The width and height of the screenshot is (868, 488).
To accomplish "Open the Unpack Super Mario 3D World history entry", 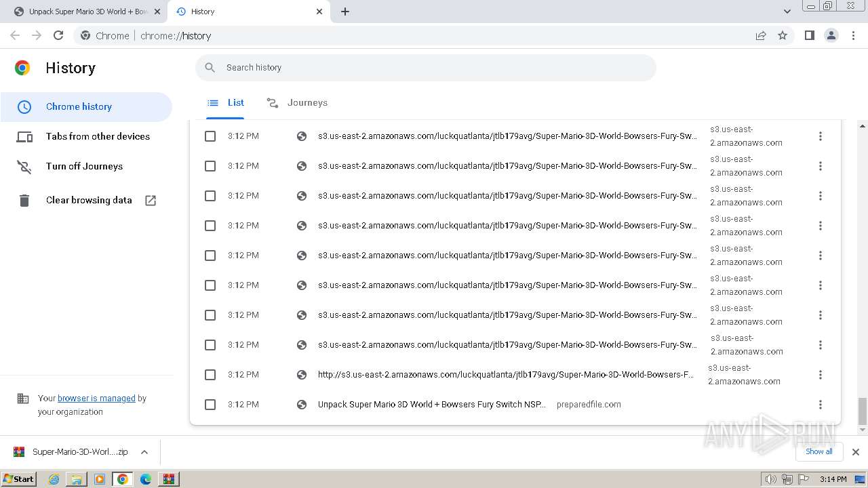I will point(432,404).
